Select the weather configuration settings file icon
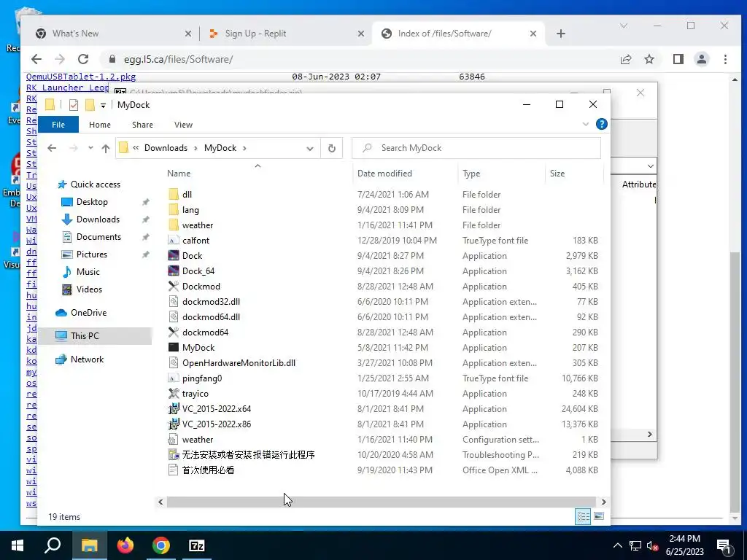The height and width of the screenshot is (560, 747). 174,440
